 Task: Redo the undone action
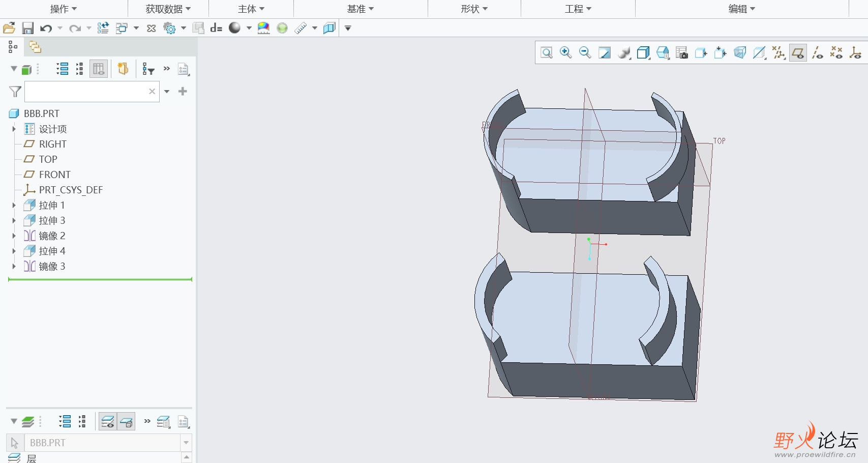75,28
